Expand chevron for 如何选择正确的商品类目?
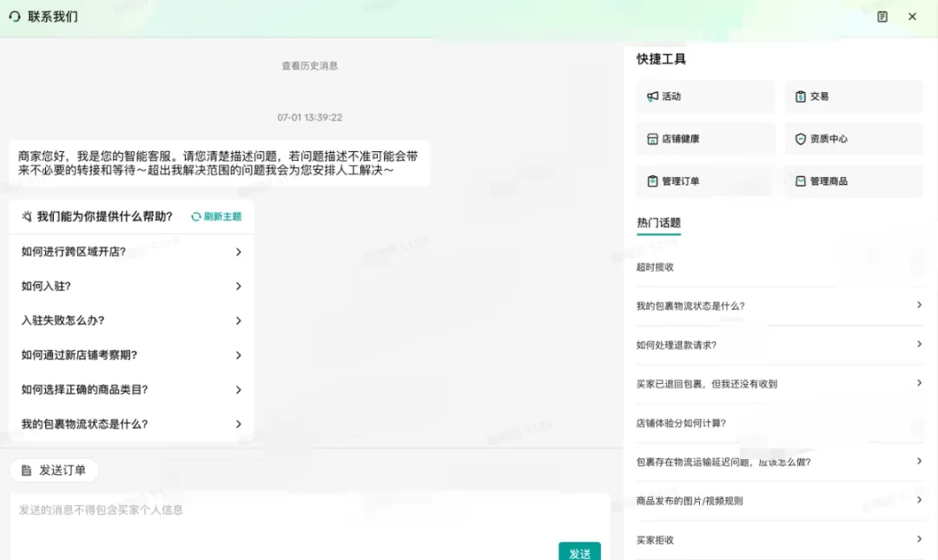This screenshot has width=938, height=560. (x=238, y=390)
